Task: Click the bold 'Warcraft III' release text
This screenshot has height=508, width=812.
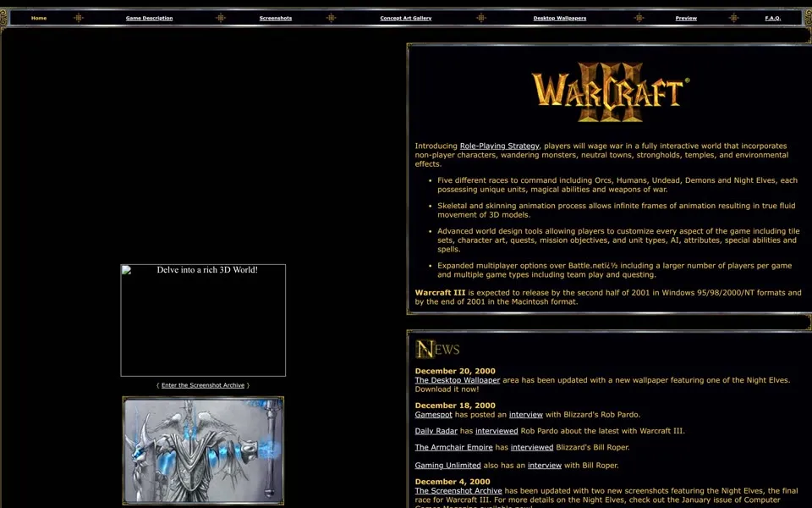Action: coord(440,293)
